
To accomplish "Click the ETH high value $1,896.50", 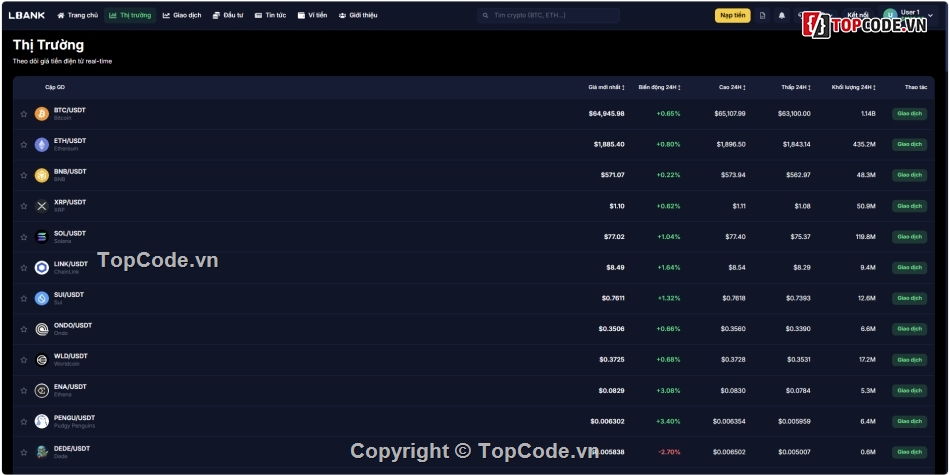I will pyautogui.click(x=731, y=145).
